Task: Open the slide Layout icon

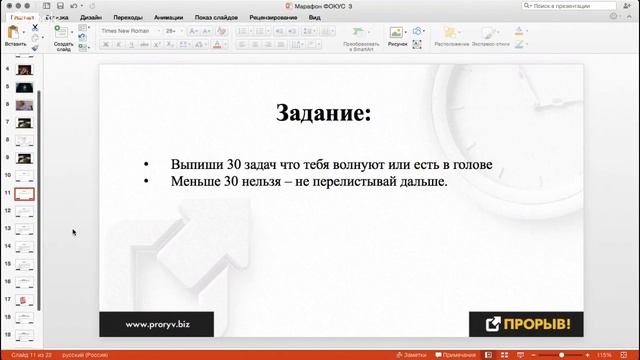Action: (82, 28)
